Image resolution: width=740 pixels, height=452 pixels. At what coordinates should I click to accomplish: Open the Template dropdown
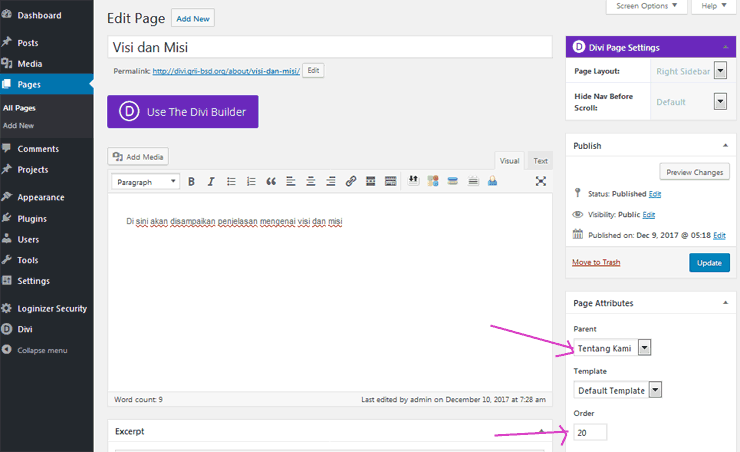pyautogui.click(x=618, y=390)
